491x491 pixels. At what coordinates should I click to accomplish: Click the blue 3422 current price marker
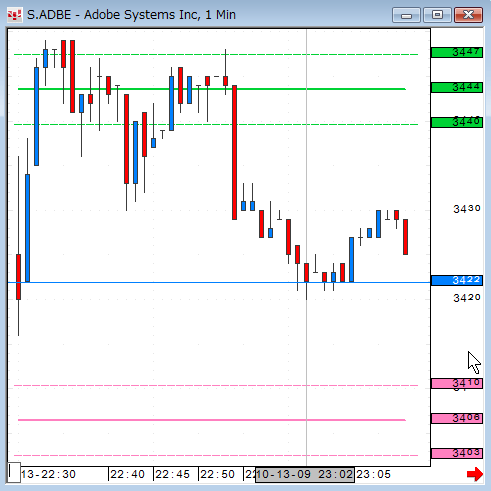pos(457,280)
